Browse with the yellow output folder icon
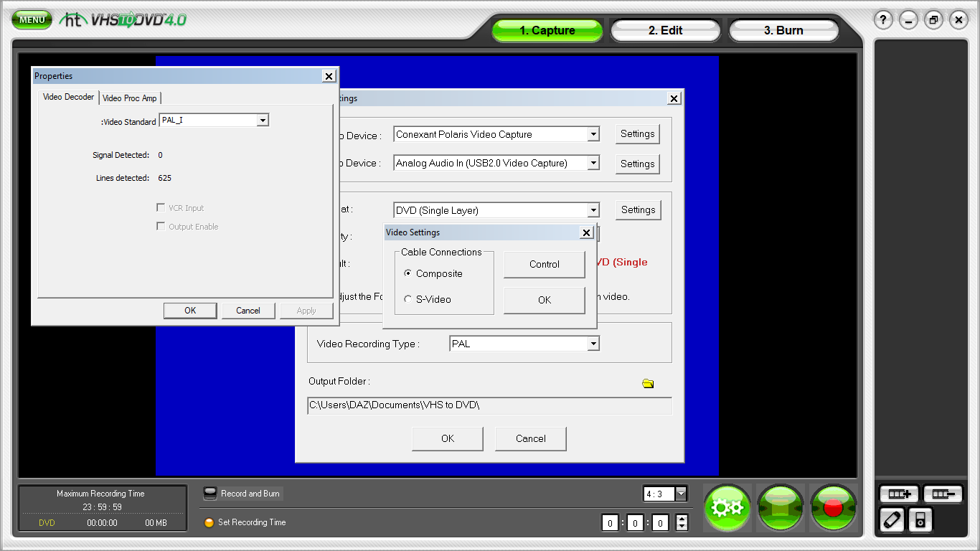This screenshot has width=980, height=551. point(648,384)
